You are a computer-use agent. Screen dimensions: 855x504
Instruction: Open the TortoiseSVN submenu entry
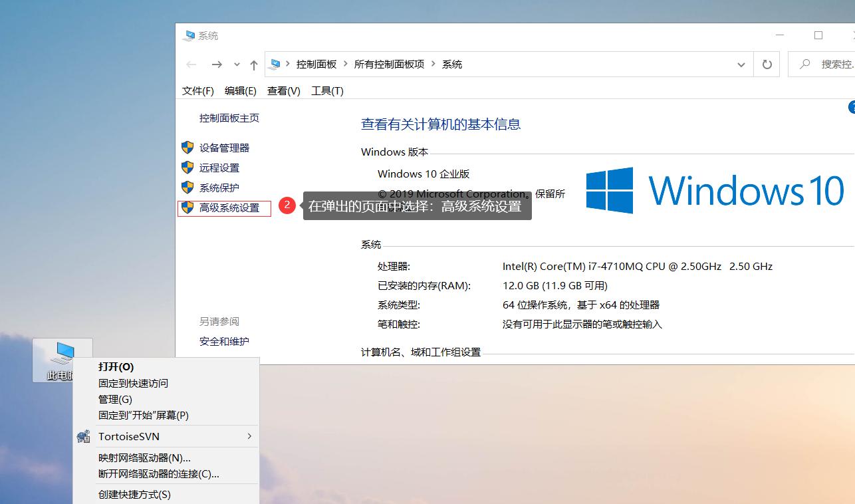click(166, 436)
